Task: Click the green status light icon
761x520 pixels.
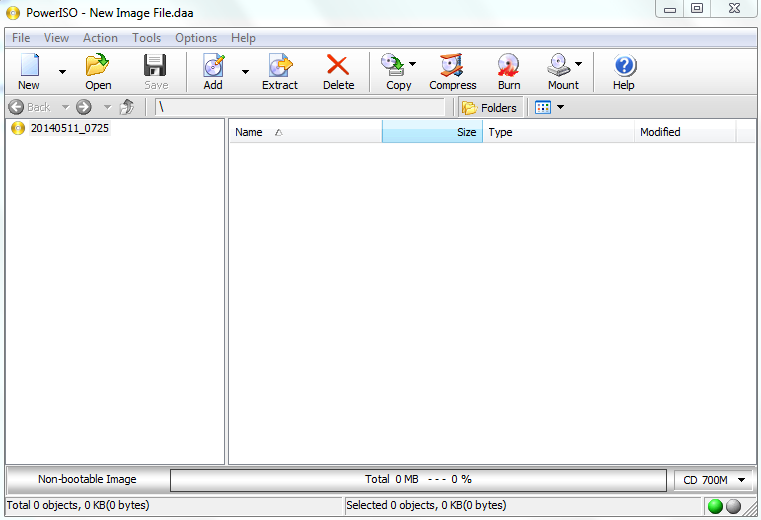Action: click(x=715, y=506)
